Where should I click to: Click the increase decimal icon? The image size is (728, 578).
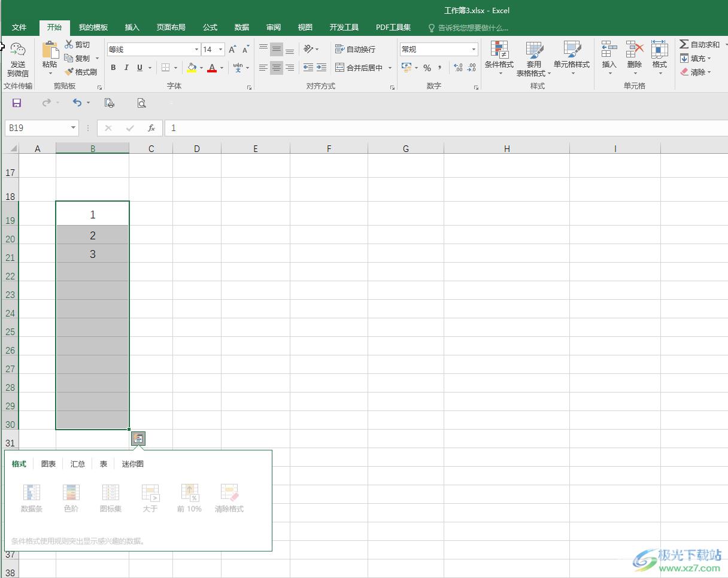[459, 68]
